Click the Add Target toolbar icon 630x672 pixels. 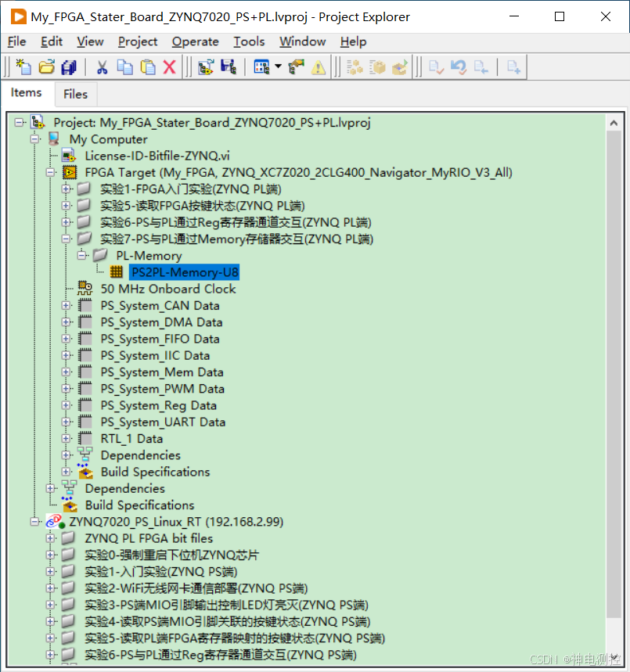point(206,67)
